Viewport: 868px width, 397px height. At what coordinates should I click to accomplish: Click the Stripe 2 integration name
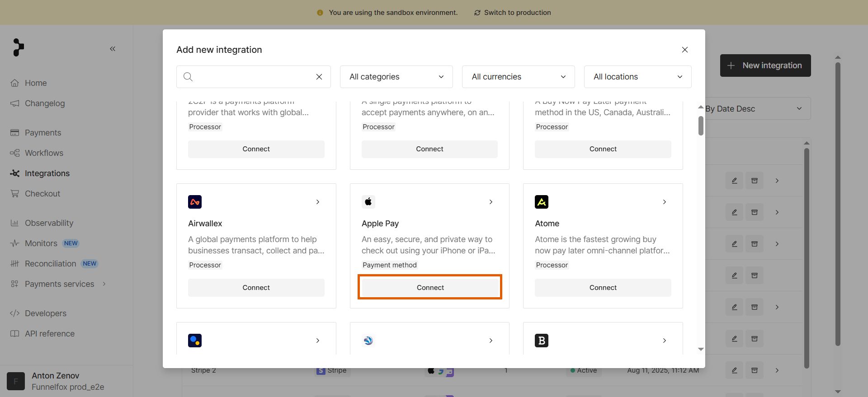pos(203,371)
